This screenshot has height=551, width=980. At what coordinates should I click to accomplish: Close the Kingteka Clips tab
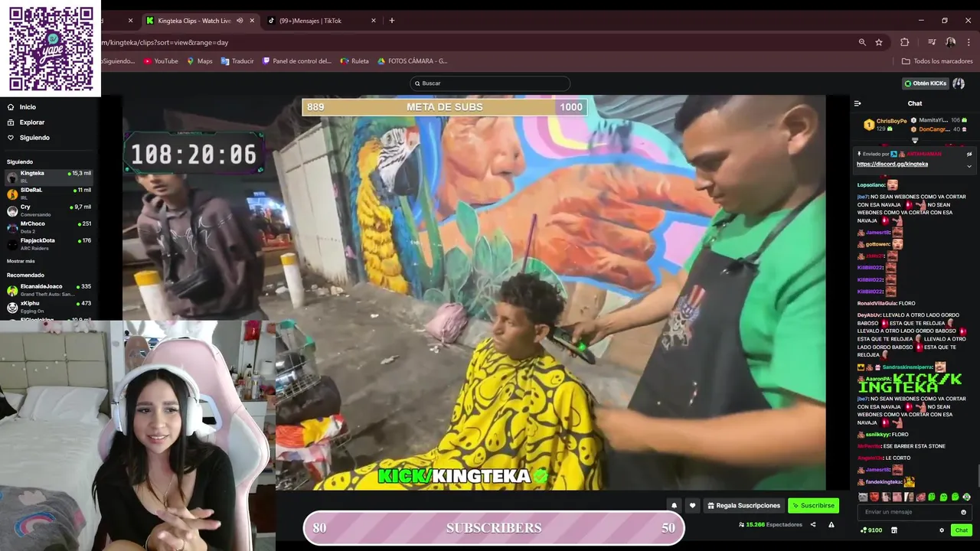click(252, 21)
